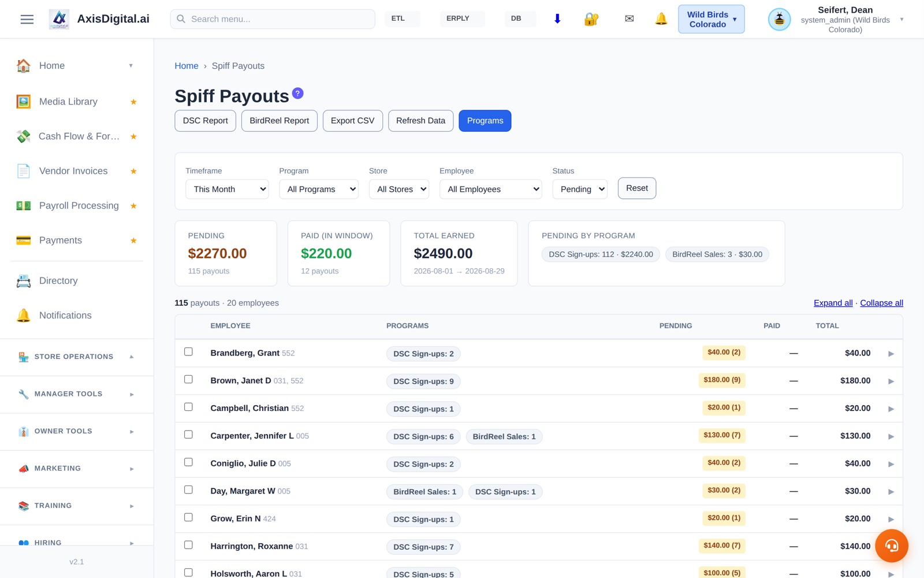This screenshot has height=578, width=924.
Task: Click the Payroll Processing cash icon
Action: [24, 206]
